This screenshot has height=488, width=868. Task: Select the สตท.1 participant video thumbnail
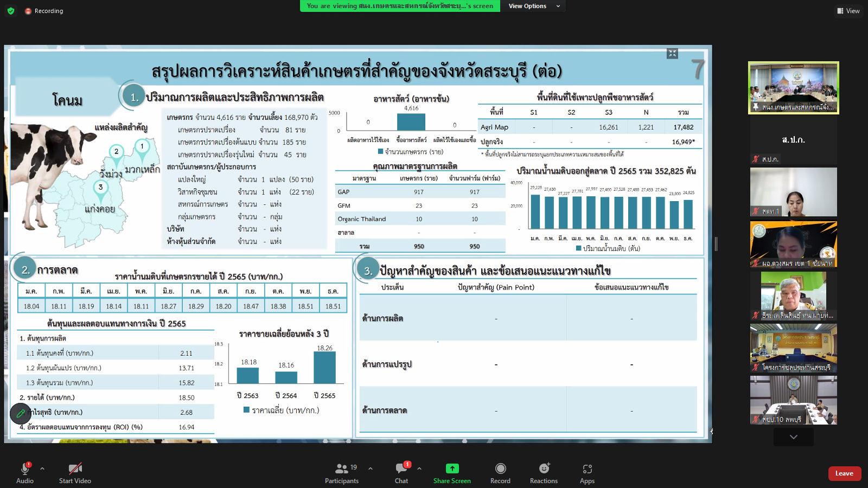click(x=794, y=192)
